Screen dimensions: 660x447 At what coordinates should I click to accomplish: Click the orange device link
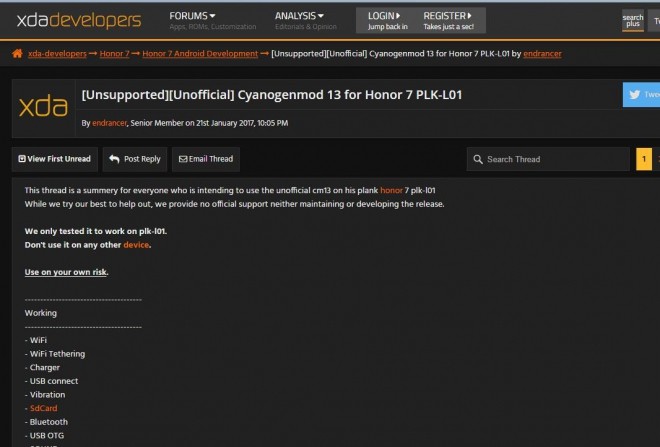(x=136, y=245)
